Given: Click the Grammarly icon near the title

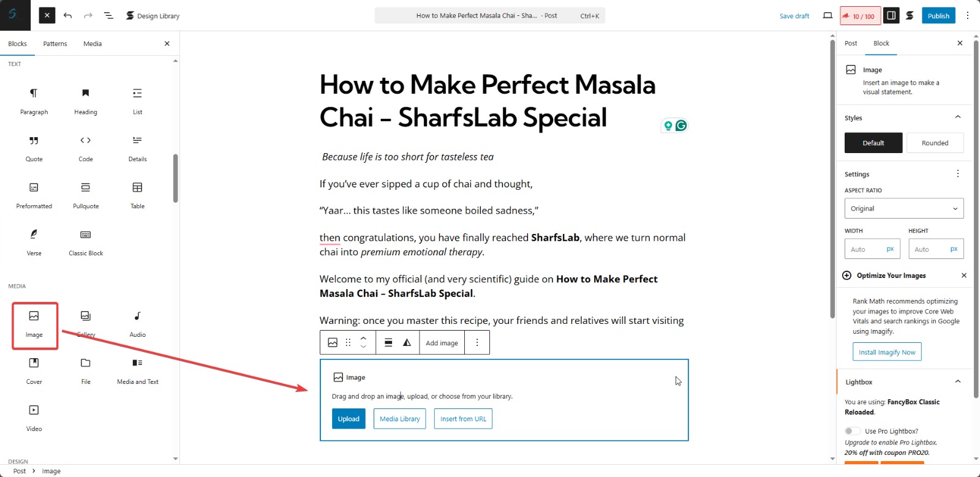Looking at the screenshot, I should [x=682, y=125].
